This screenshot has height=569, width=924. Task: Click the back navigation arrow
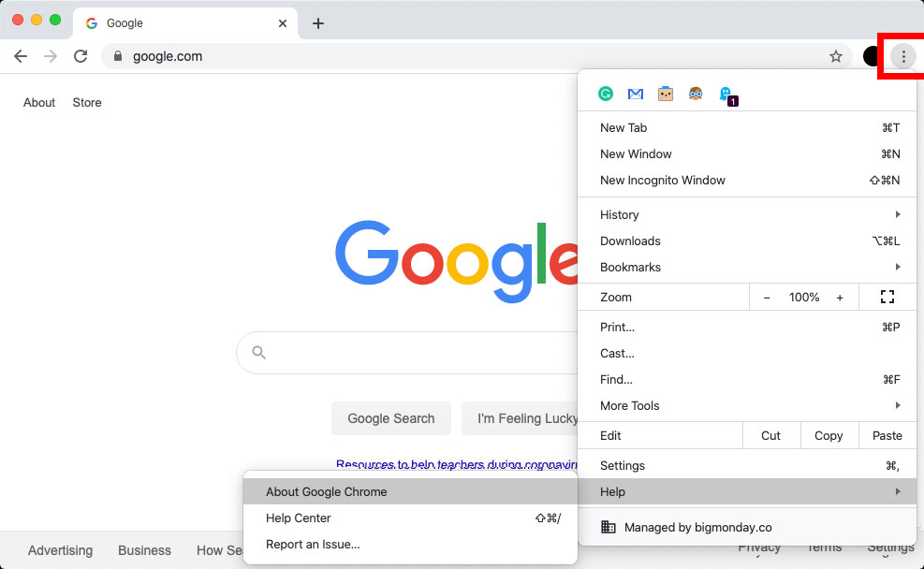coord(21,56)
